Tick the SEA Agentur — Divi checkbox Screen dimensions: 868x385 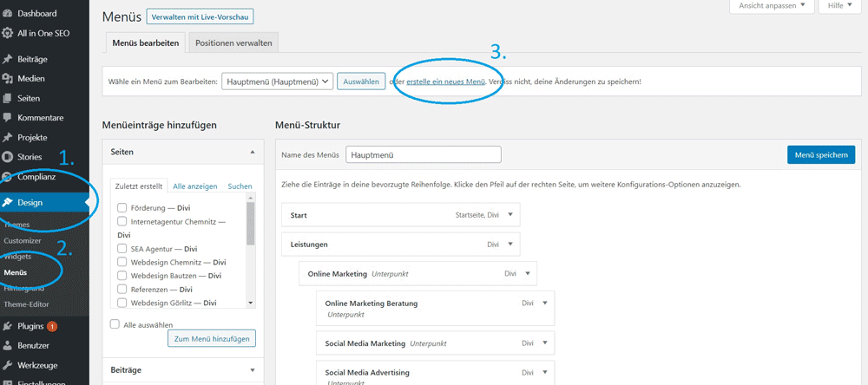pos(122,248)
